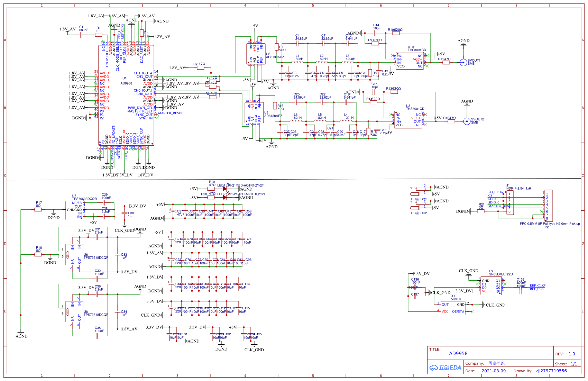Select the date 2021-03-09 field
The image size is (588, 381).
point(494,371)
